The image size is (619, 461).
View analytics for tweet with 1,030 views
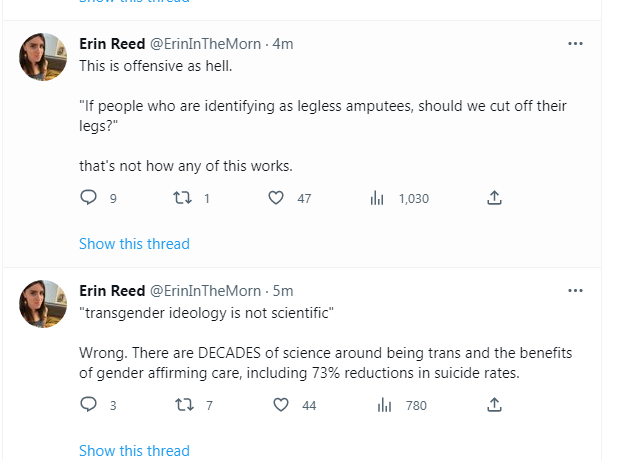click(377, 198)
